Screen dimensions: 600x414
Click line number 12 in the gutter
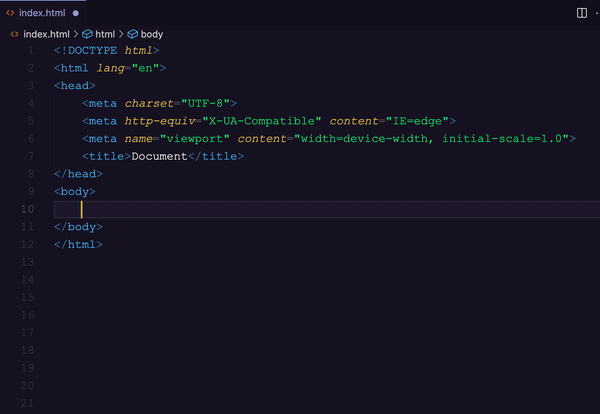click(x=28, y=244)
